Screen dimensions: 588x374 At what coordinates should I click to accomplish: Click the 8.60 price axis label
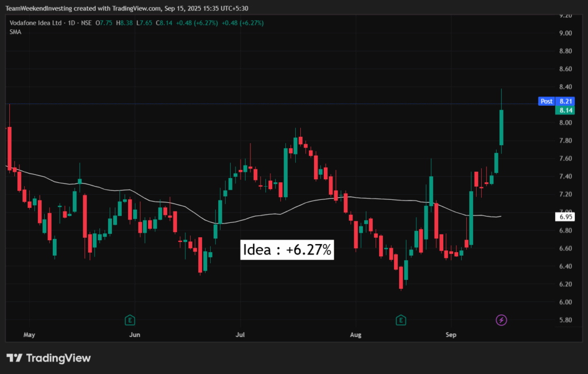566,69
